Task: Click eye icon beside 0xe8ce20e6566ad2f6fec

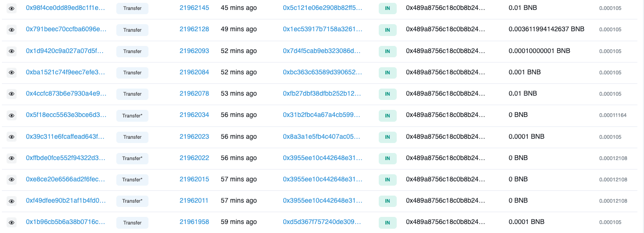Action: coord(12,179)
